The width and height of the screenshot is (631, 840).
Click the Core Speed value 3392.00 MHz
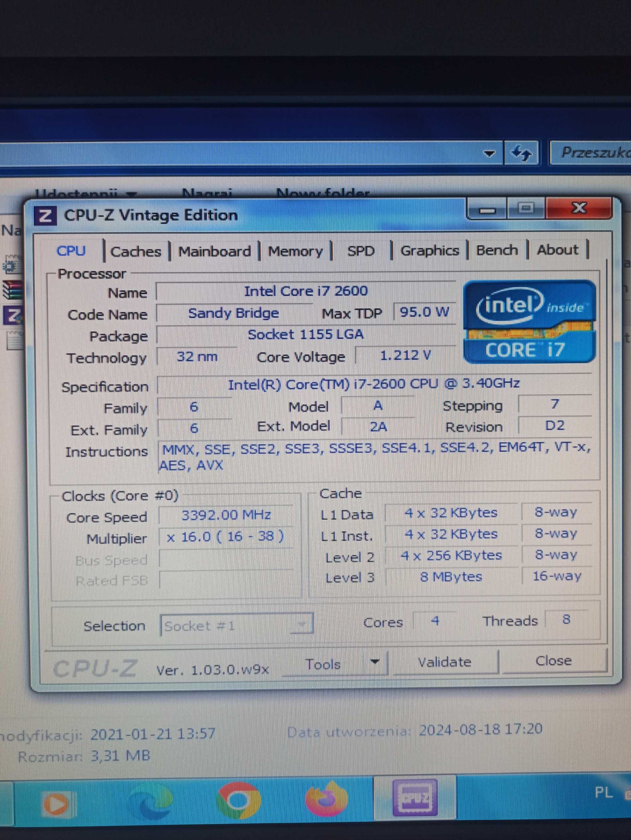[x=226, y=515]
